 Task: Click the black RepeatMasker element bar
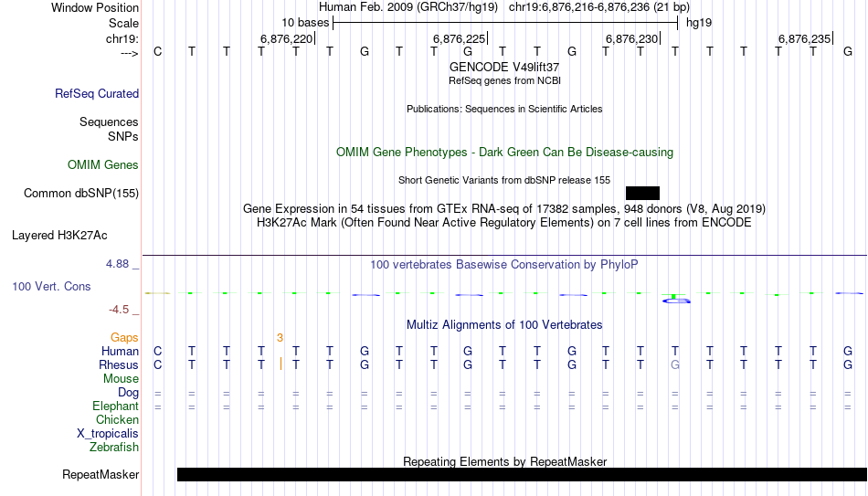(522, 474)
